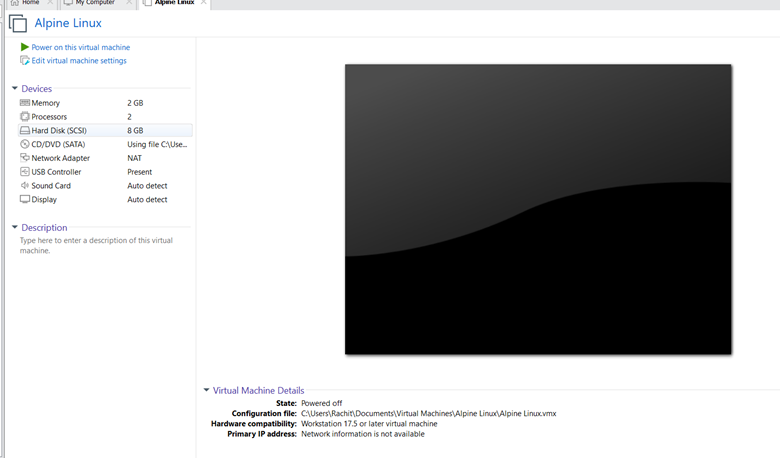The width and height of the screenshot is (780, 458).
Task: Click the Edit settings pencil icon
Action: (24, 60)
